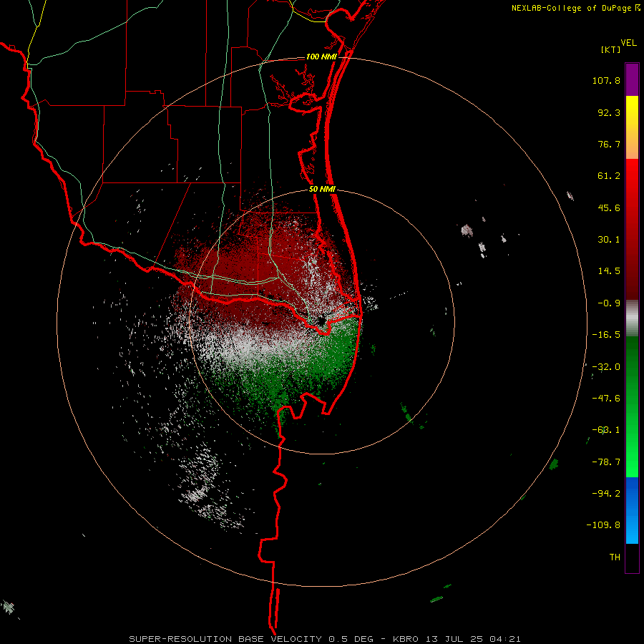Click the 30.1 velocity scale value

pos(609,240)
